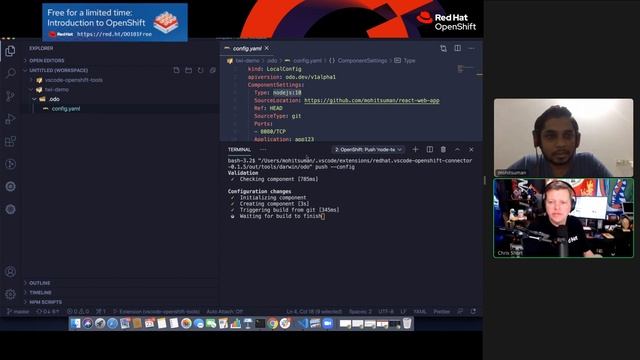The image size is (640, 360).
Task: Open the Search view in the activity bar
Action: (x=10, y=73)
